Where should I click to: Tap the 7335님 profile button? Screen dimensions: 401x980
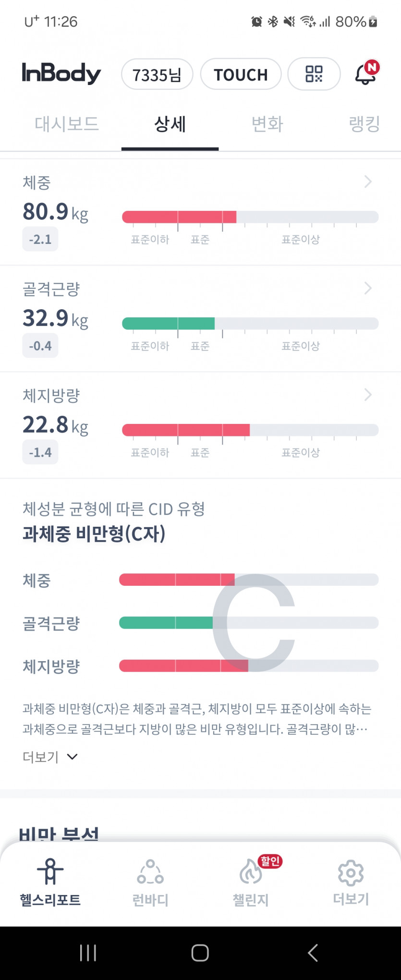(x=157, y=74)
